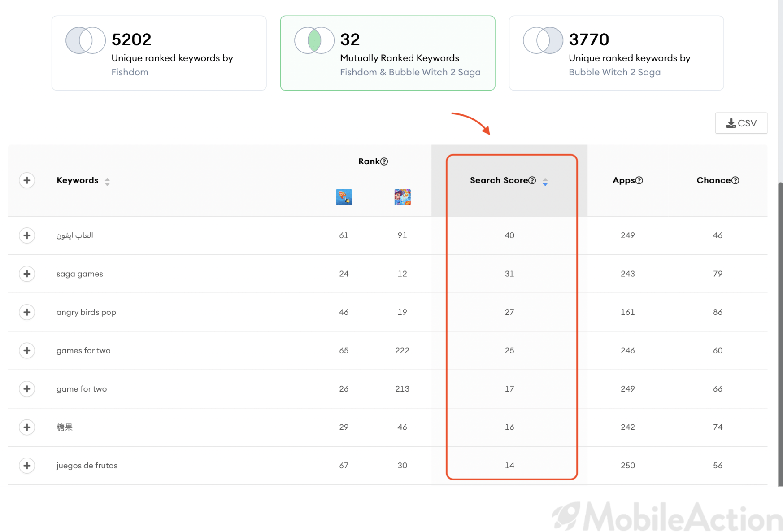
Task: Open the Apps column help icon
Action: pos(639,180)
